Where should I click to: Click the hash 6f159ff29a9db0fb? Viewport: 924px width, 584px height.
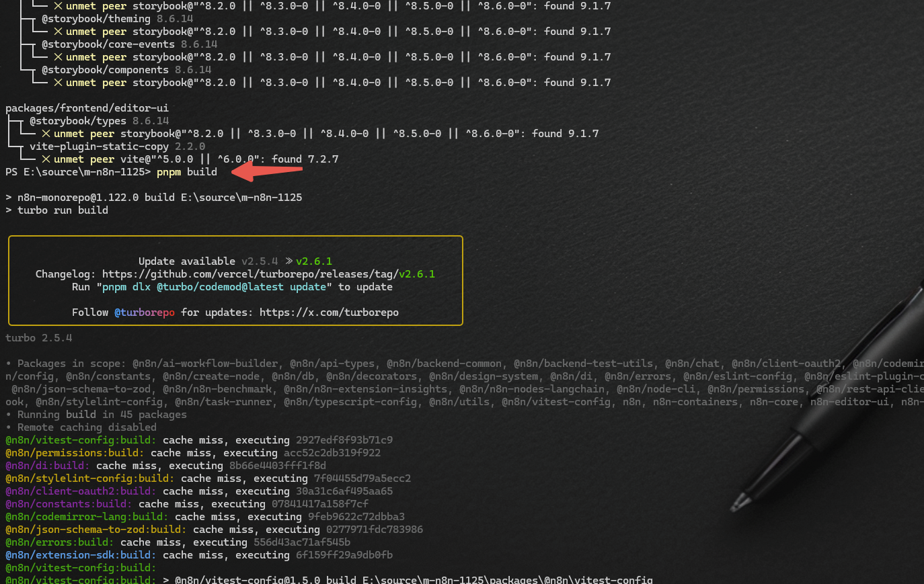pyautogui.click(x=344, y=555)
